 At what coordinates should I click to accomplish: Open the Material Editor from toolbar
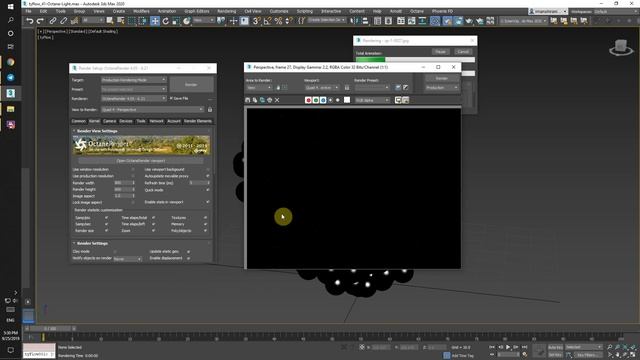click(435, 21)
